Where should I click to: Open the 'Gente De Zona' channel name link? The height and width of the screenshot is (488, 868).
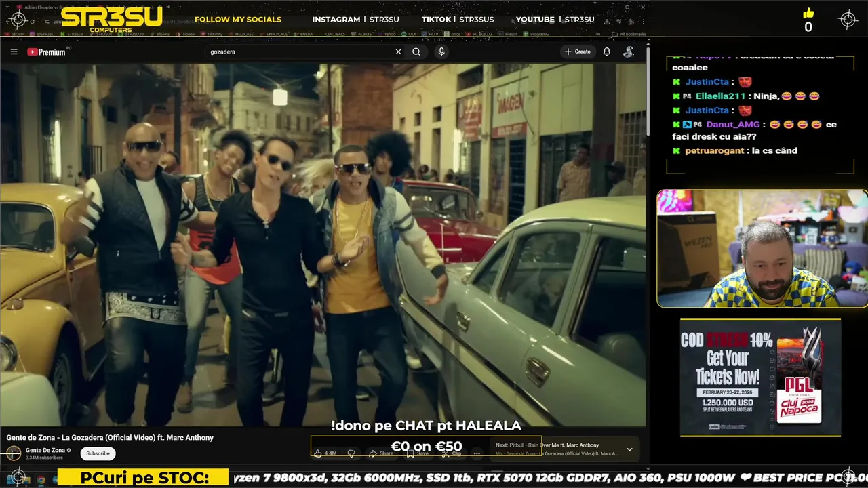click(45, 450)
